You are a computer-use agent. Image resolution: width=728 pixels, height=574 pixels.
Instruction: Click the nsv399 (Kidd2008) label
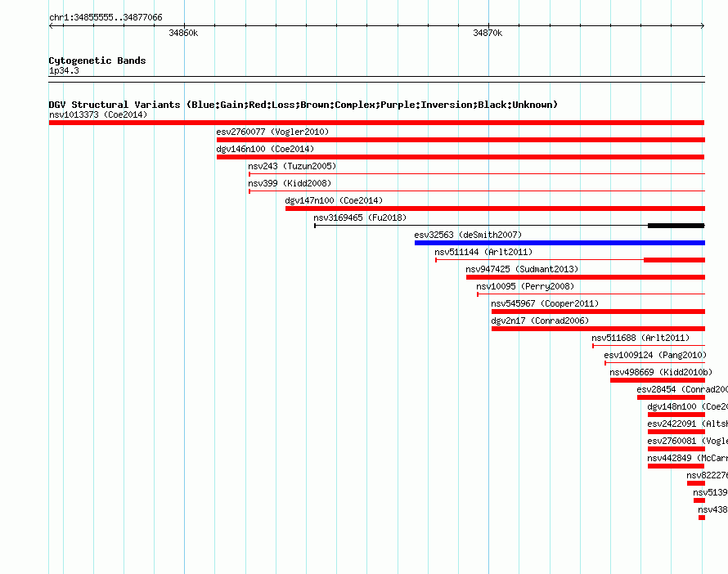tap(290, 183)
